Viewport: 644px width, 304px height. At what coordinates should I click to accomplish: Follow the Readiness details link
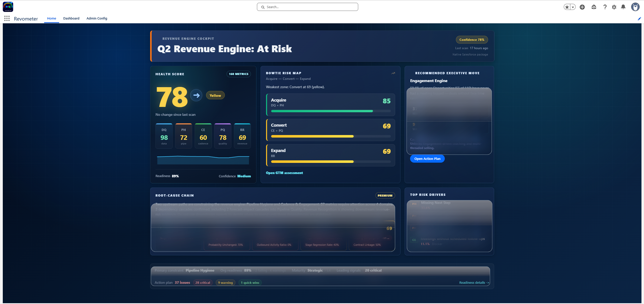[x=474, y=283]
